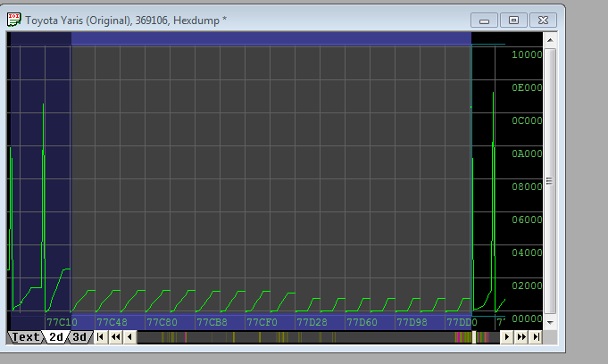
Task: Jump to the end of the hexdump
Action: pyautogui.click(x=536, y=337)
